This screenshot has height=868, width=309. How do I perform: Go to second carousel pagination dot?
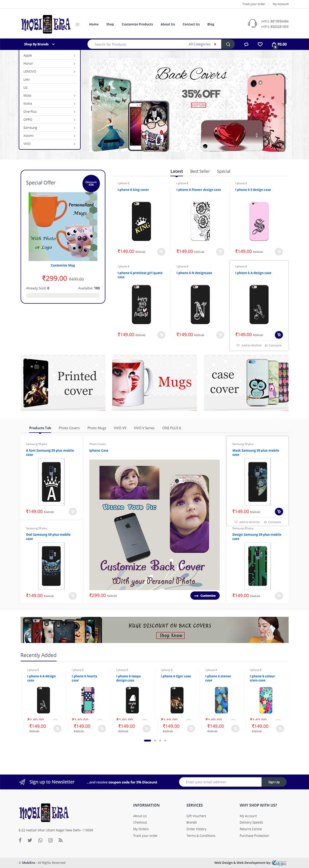tap(155, 740)
